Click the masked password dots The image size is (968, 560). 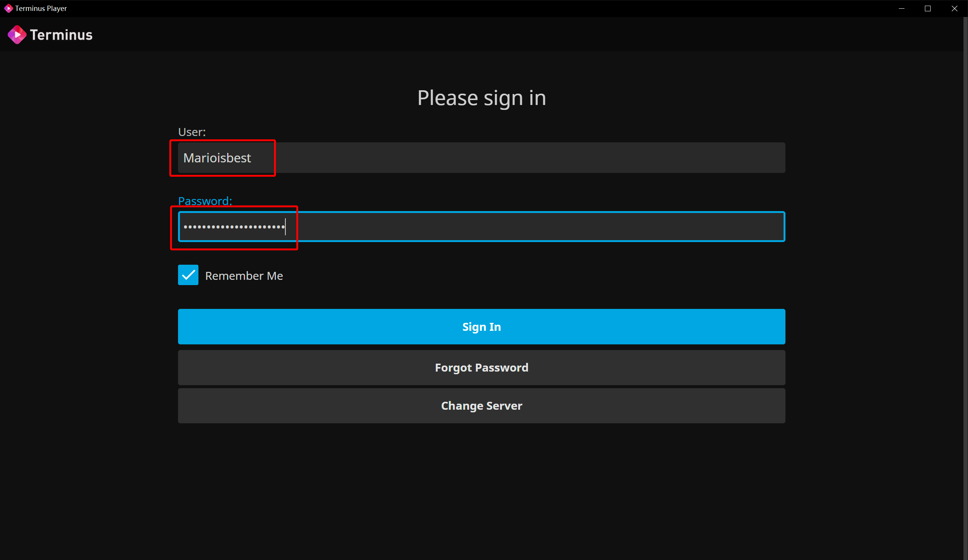click(234, 227)
